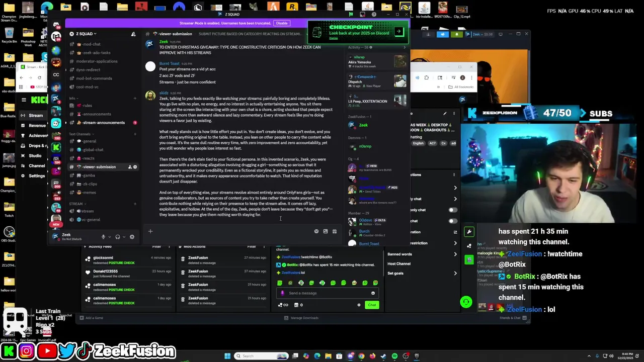Expand the Banned words chevron in Kick

click(x=455, y=254)
